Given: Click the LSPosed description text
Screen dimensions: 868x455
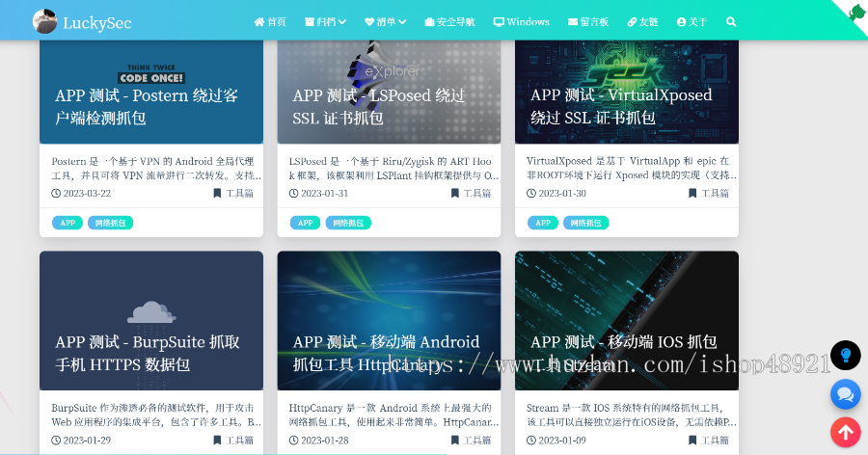Looking at the screenshot, I should point(393,169).
